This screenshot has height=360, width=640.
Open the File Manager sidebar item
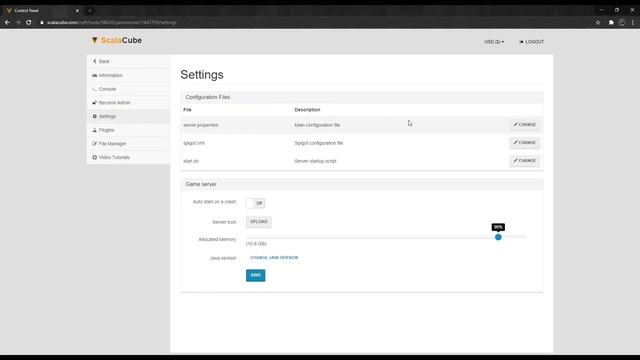tap(128, 144)
